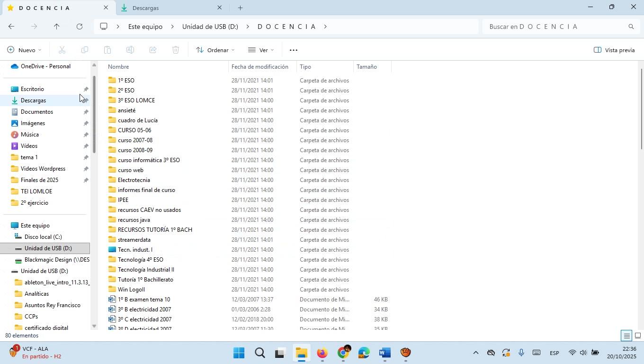Sort by Fecha de modificación column
The image size is (644, 364).
[x=260, y=67]
